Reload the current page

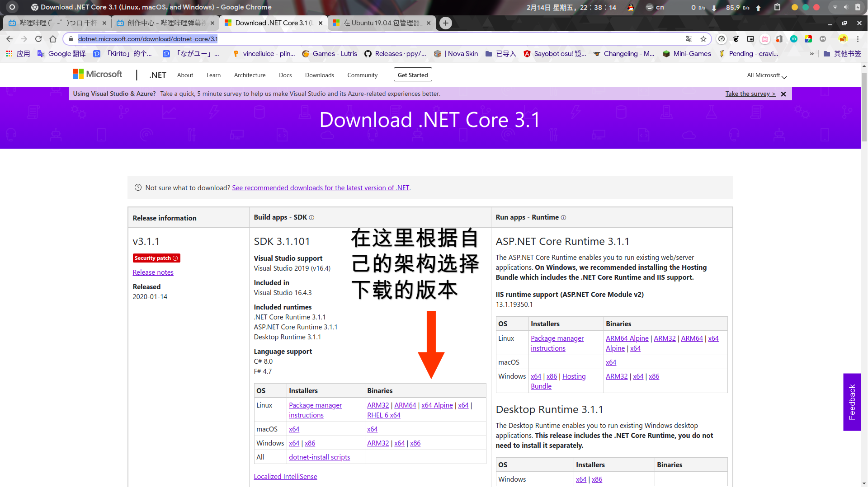tap(38, 39)
